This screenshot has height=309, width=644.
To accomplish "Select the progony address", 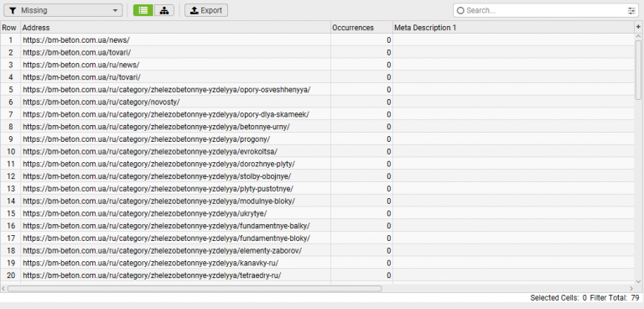I will coord(147,139).
